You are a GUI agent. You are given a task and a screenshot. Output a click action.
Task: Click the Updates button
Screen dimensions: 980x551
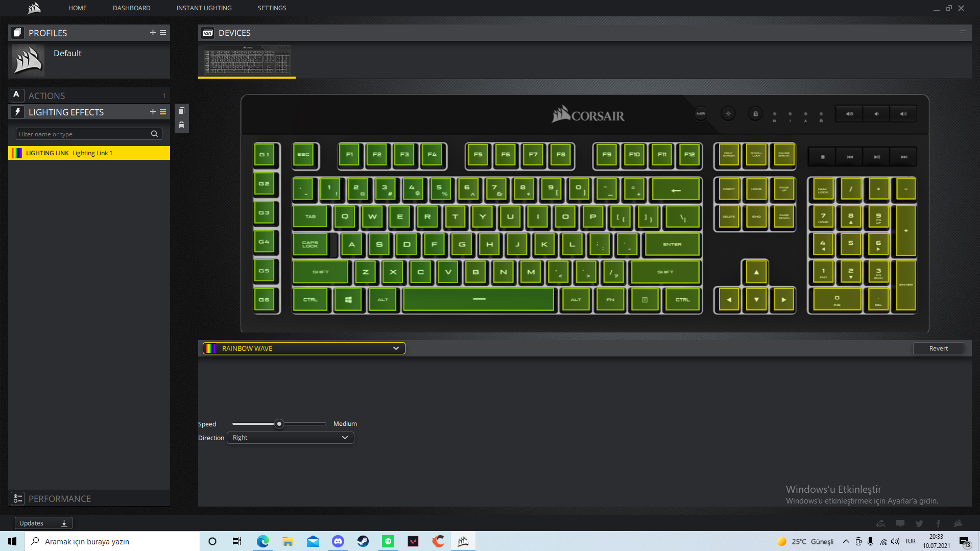point(43,523)
